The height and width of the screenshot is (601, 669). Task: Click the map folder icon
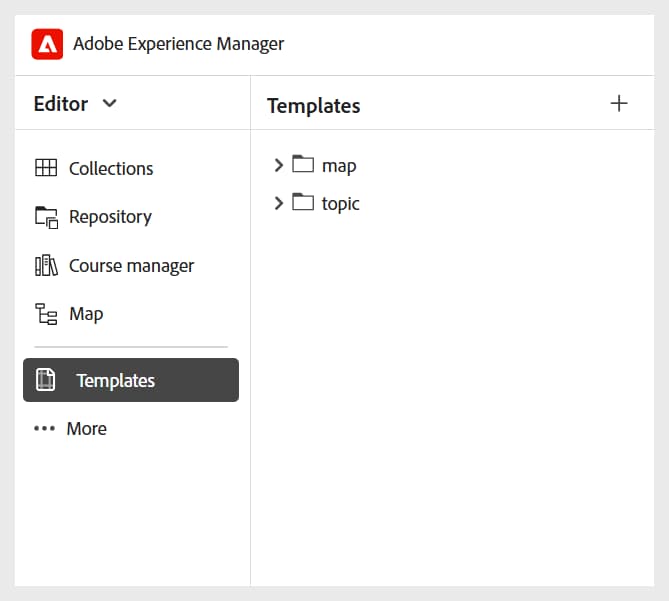click(303, 165)
